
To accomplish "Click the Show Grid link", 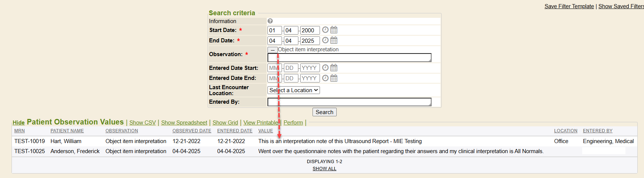I will (225, 123).
